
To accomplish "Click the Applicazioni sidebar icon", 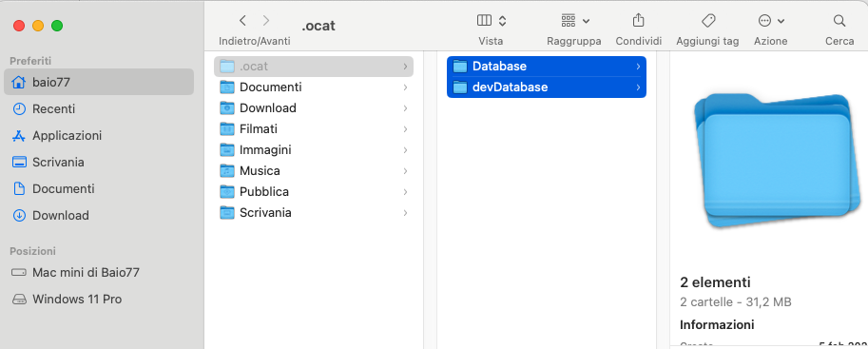I will pos(19,135).
